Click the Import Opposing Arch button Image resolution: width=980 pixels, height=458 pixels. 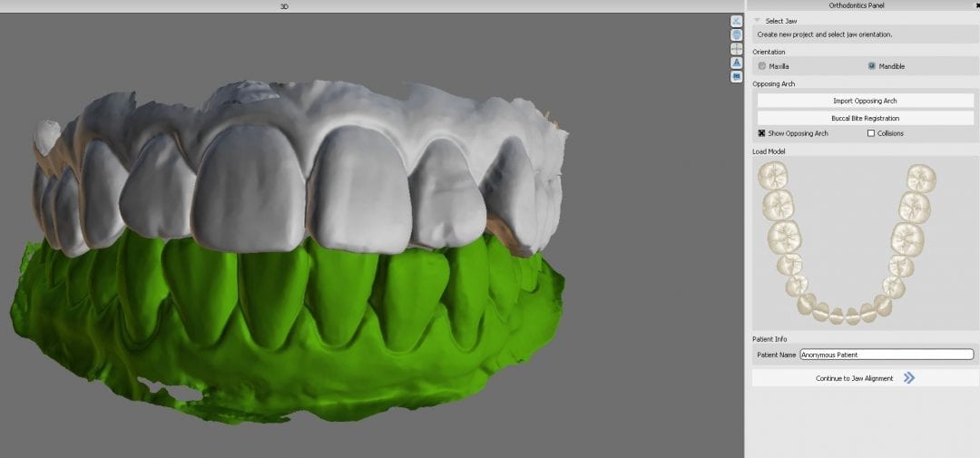(865, 101)
